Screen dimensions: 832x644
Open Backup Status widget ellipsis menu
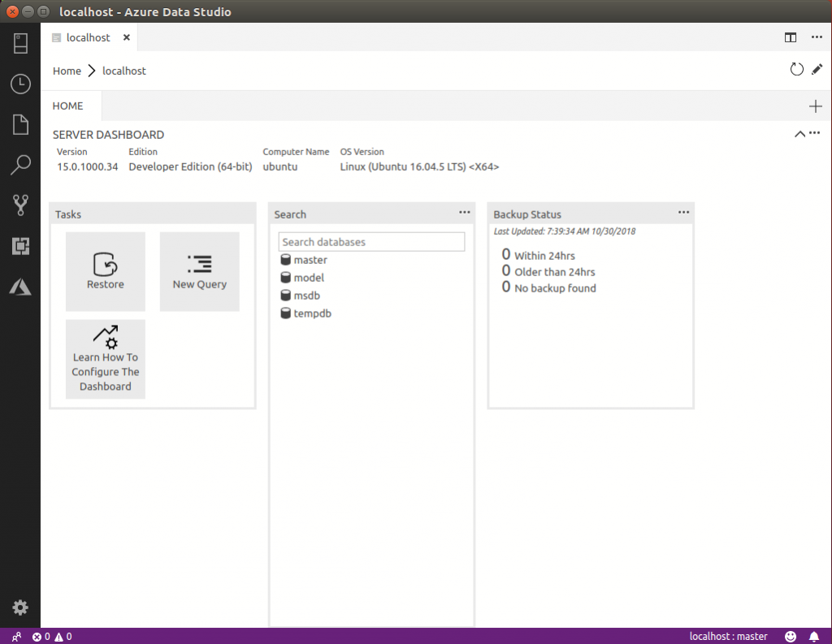[x=683, y=212]
